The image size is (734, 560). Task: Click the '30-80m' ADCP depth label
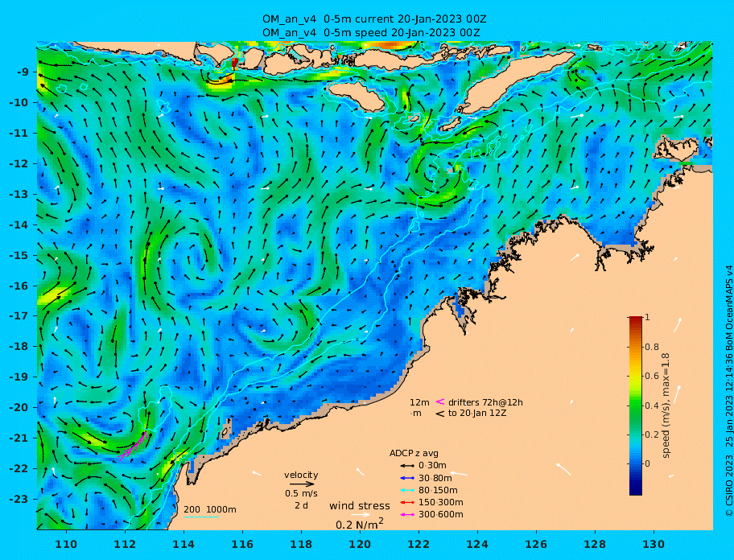(435, 478)
